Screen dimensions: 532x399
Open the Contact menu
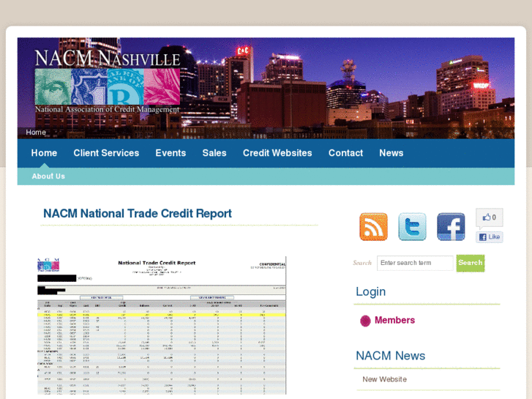345,153
